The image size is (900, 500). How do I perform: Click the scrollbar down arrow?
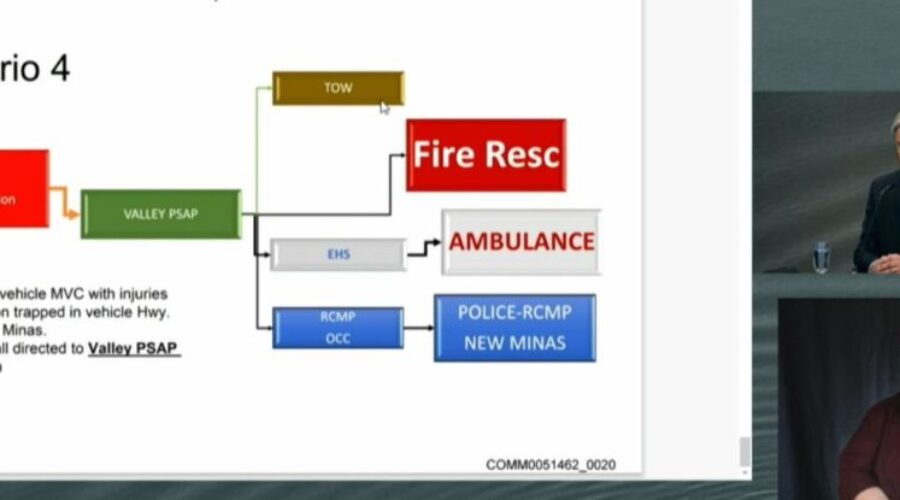click(x=744, y=461)
